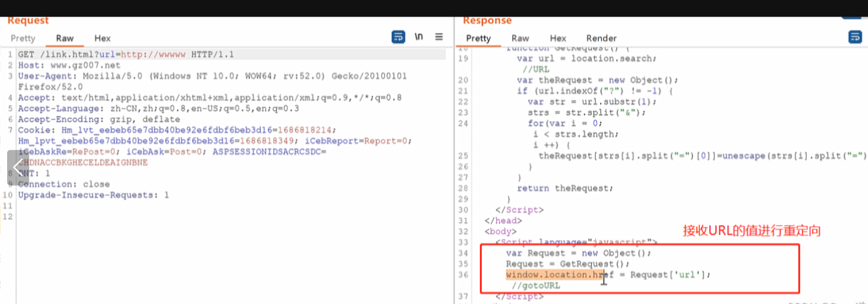Viewport: 868px width, 304px height.
Task: Go to previous image with left arrow overlay
Action: 17,167
